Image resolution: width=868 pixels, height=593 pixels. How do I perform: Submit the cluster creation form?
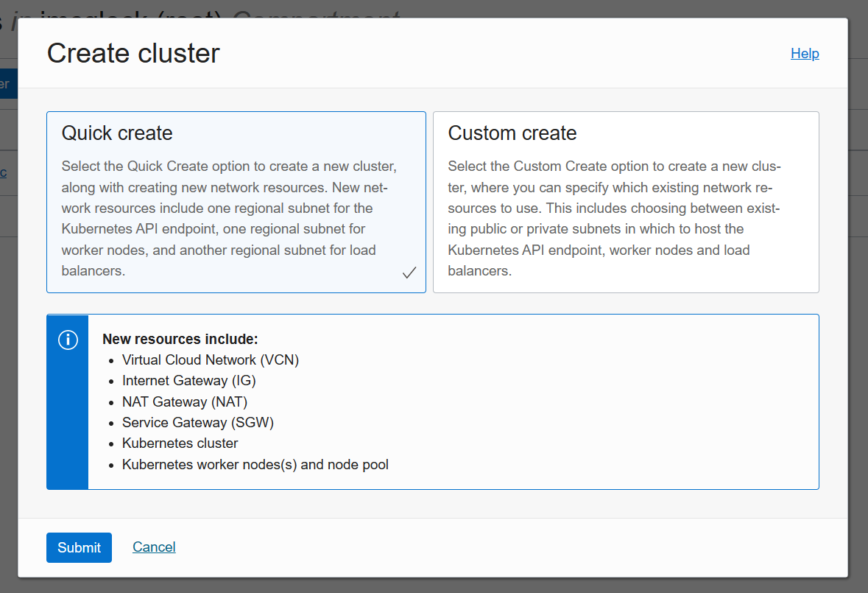pos(79,547)
